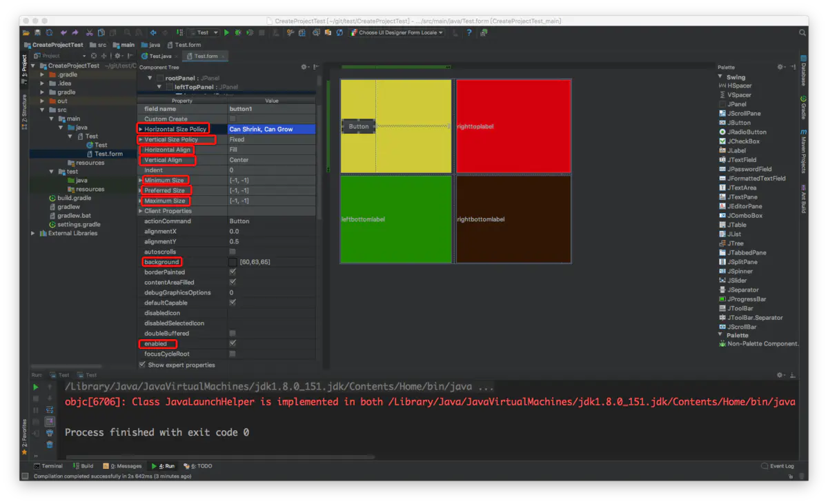Open the 0: Messages tab
828x504 pixels.
122,466
